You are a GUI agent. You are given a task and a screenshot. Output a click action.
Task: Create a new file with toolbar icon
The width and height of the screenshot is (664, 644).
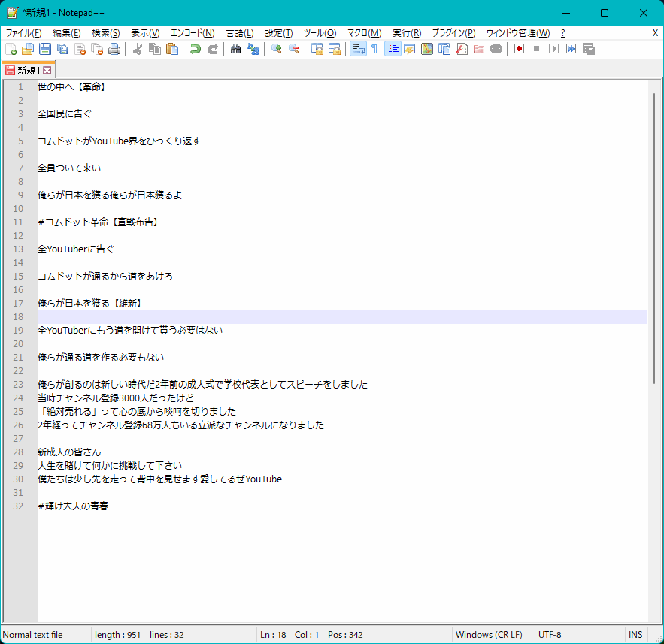pos(11,49)
